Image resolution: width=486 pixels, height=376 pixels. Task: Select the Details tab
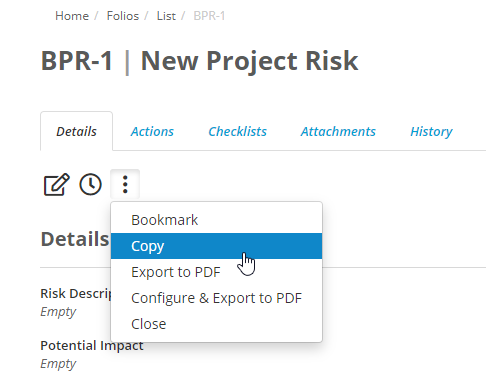tap(76, 131)
